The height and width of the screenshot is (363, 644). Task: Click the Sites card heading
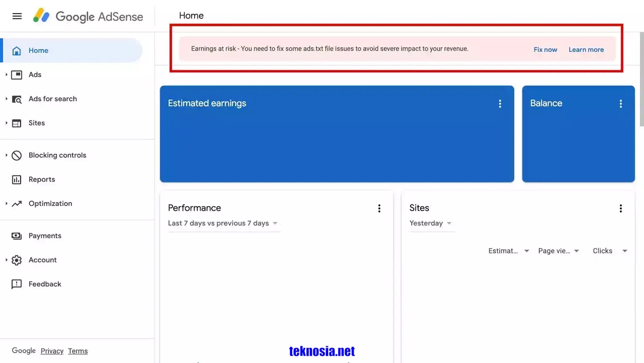419,208
